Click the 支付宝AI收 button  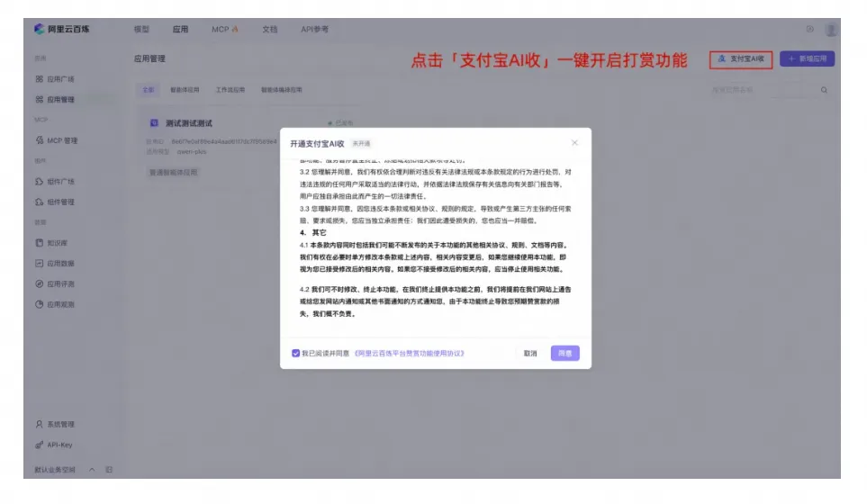pyautogui.click(x=741, y=59)
